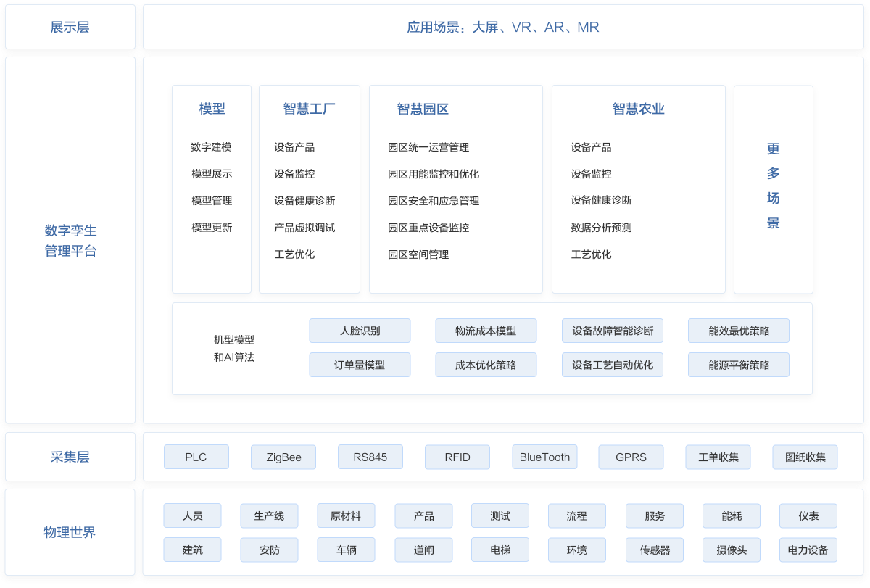Image resolution: width=870 pixels, height=588 pixels.
Task: Click the 智慧园区 heading
Action: pyautogui.click(x=423, y=109)
